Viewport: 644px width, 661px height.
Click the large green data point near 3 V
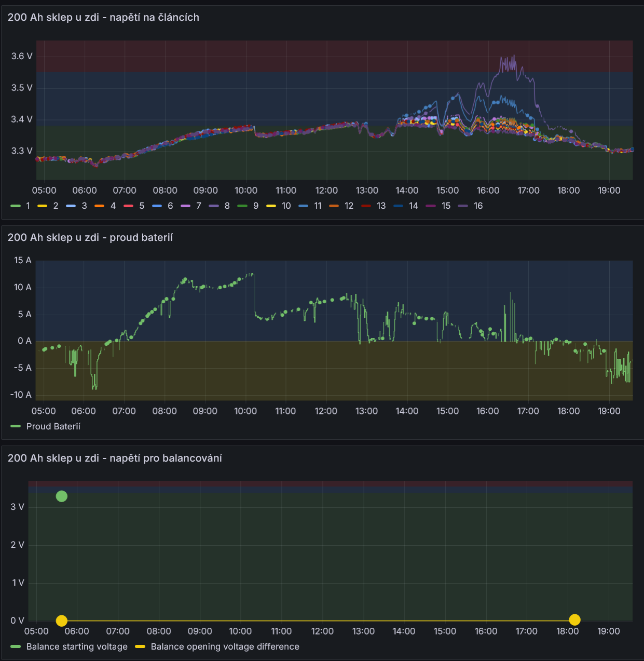[61, 496]
